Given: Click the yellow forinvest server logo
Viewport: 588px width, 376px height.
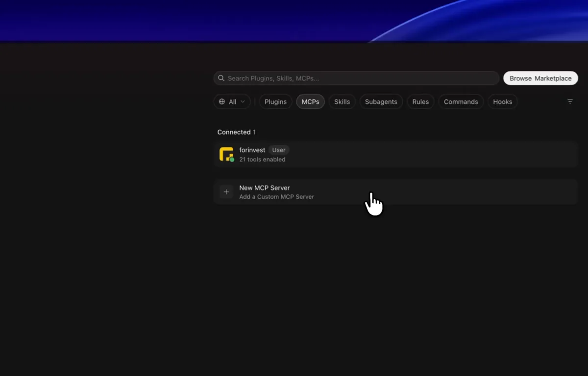Looking at the screenshot, I should coord(226,154).
